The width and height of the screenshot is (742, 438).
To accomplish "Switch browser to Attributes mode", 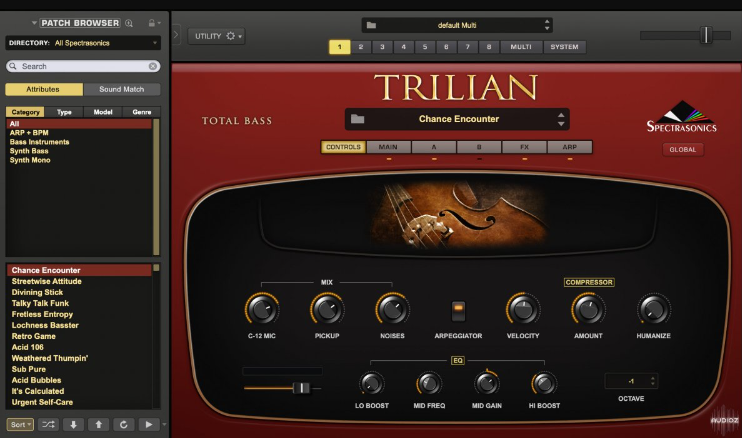I will (44, 89).
